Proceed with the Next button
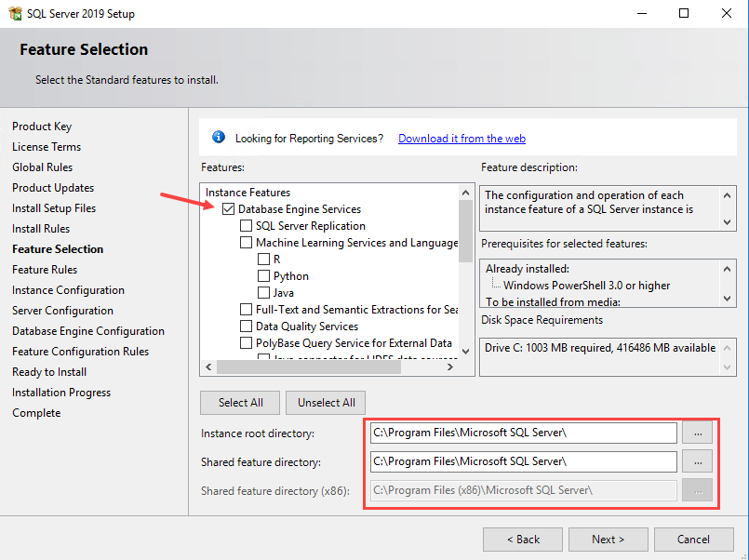The image size is (749, 560). tap(609, 540)
